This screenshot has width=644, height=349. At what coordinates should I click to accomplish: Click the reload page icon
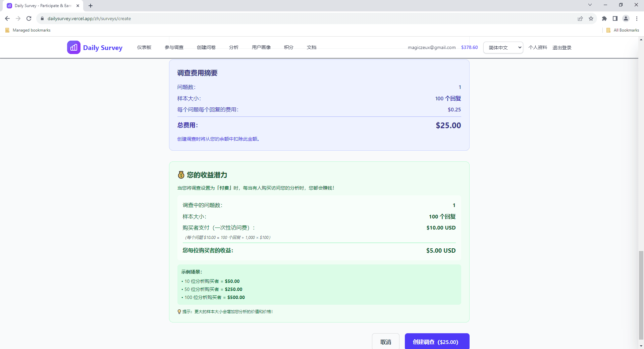[x=29, y=18]
